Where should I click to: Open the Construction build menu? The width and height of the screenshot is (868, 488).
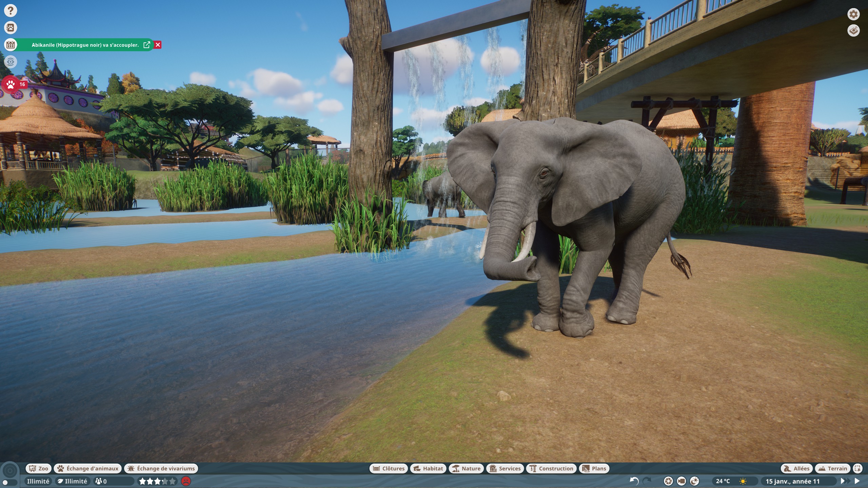coord(551,468)
